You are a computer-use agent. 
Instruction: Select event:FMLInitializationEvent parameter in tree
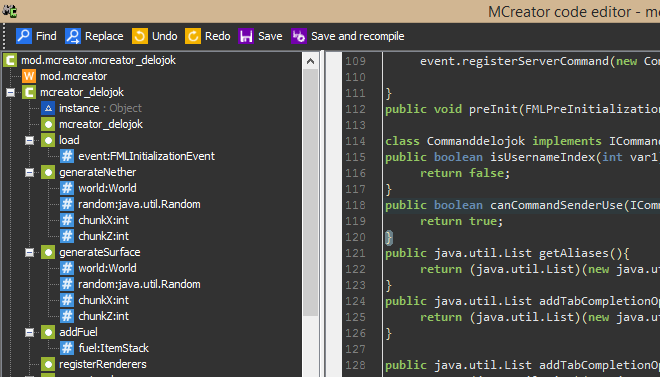point(146,156)
